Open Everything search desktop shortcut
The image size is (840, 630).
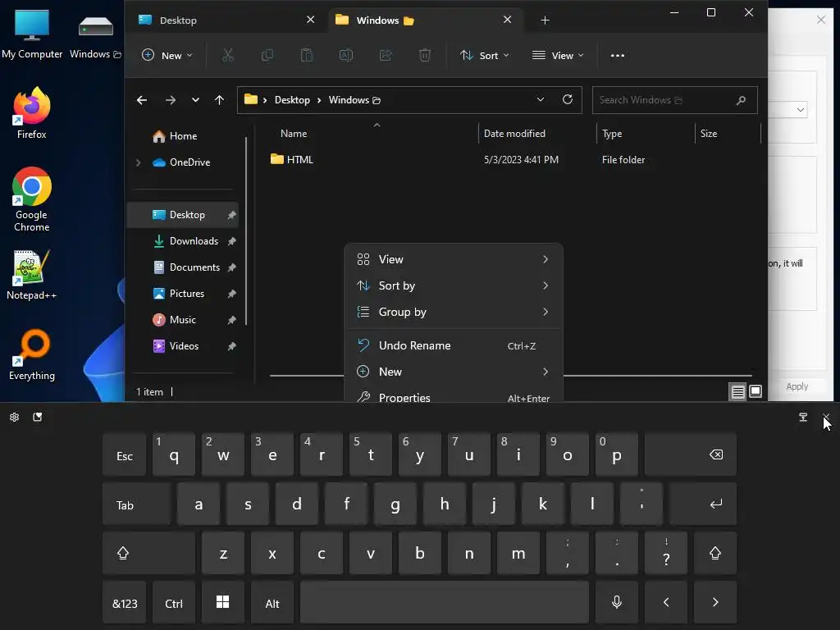pos(32,355)
